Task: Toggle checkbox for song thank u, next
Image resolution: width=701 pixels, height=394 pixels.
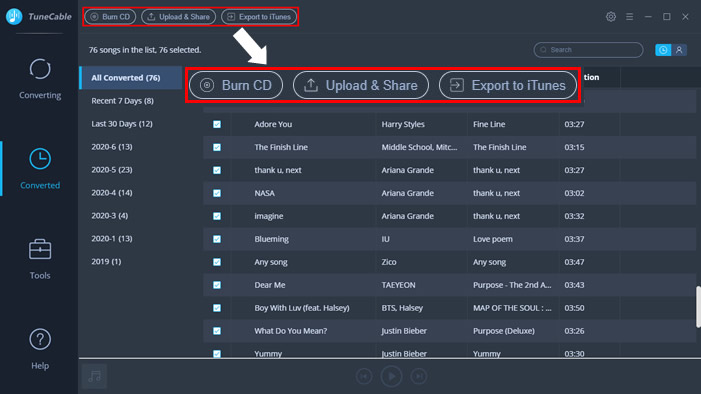Action: (217, 170)
